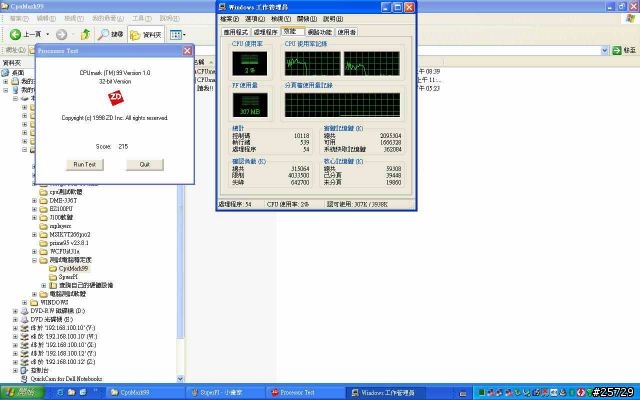The height and width of the screenshot is (400, 640).
Task: Expand the WCPUid31a folder
Action: (x=35, y=251)
